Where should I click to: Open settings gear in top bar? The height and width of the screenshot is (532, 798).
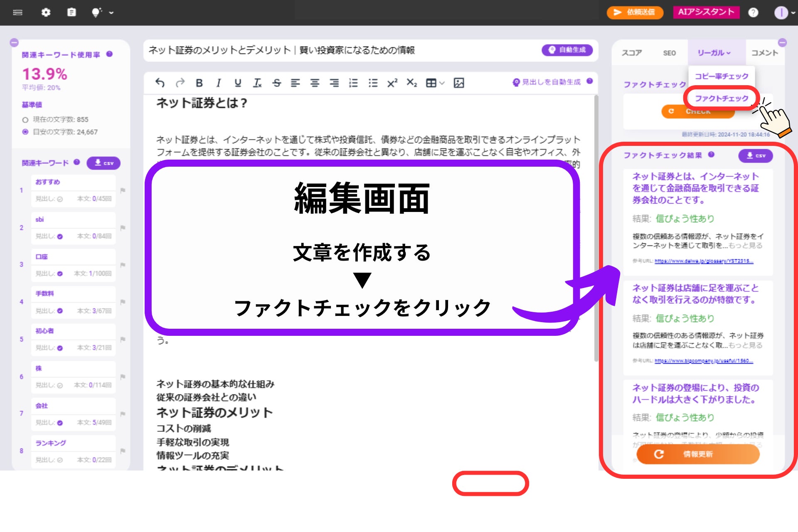(x=46, y=12)
